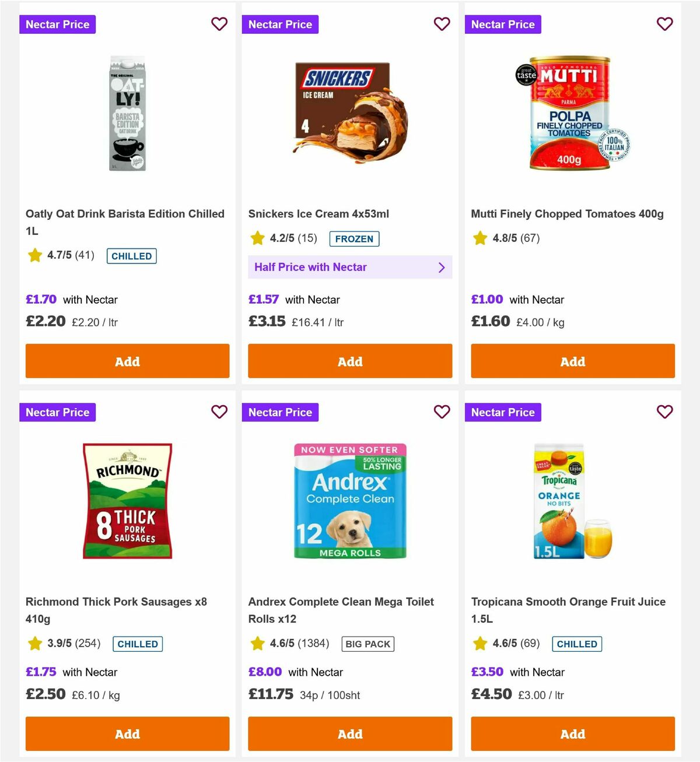Add Oatly Oat Drink Barista Edition to basket

click(127, 361)
